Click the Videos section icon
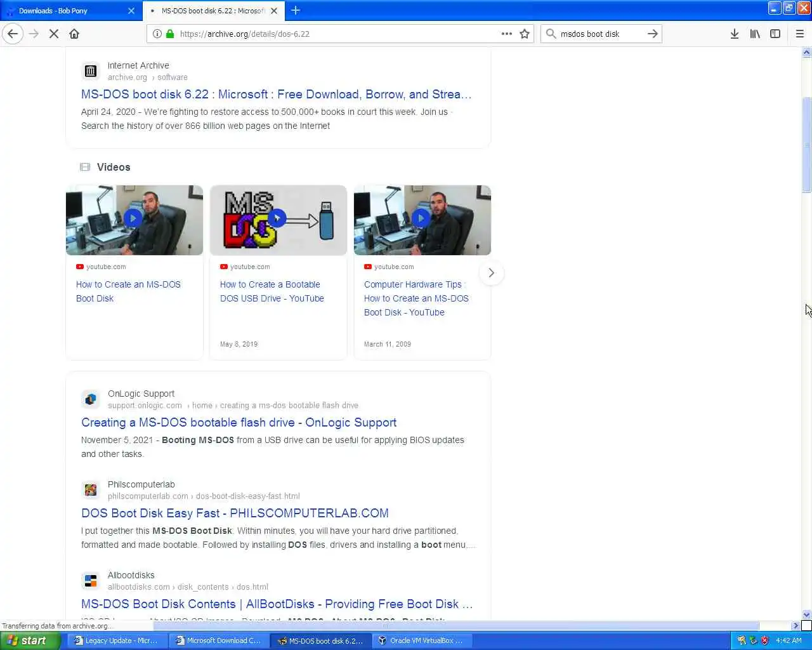 tap(85, 167)
